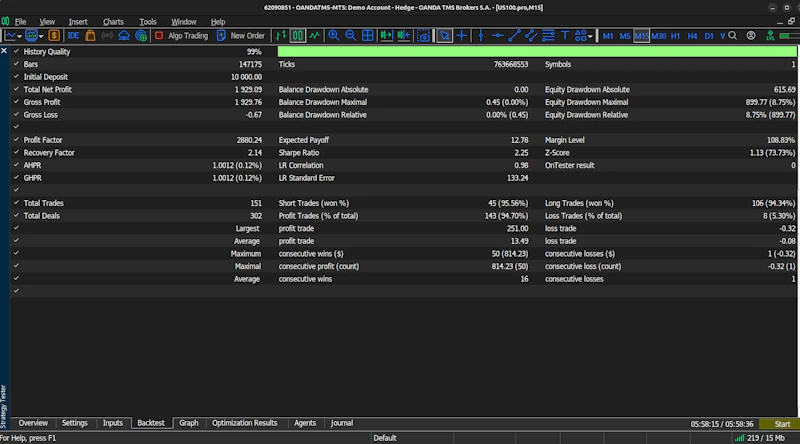
Task: Toggle Algo Trading
Action: tap(182, 36)
